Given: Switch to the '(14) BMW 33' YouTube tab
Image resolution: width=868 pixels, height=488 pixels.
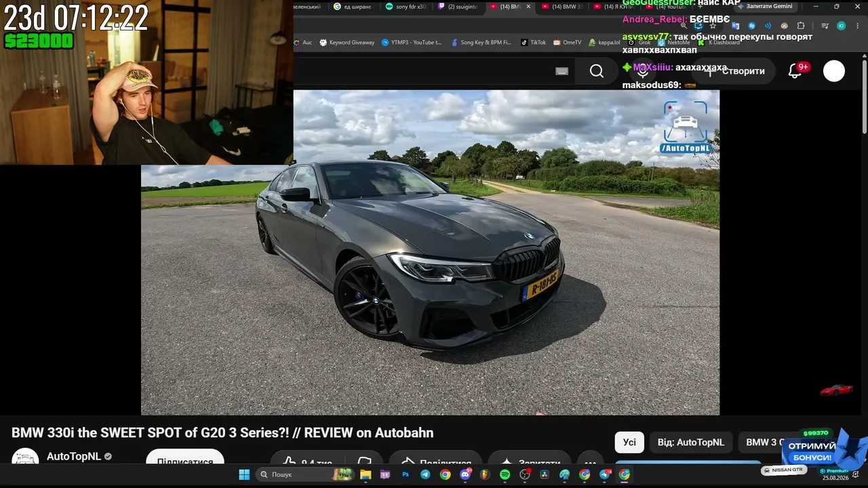Looking at the screenshot, I should (561, 7).
